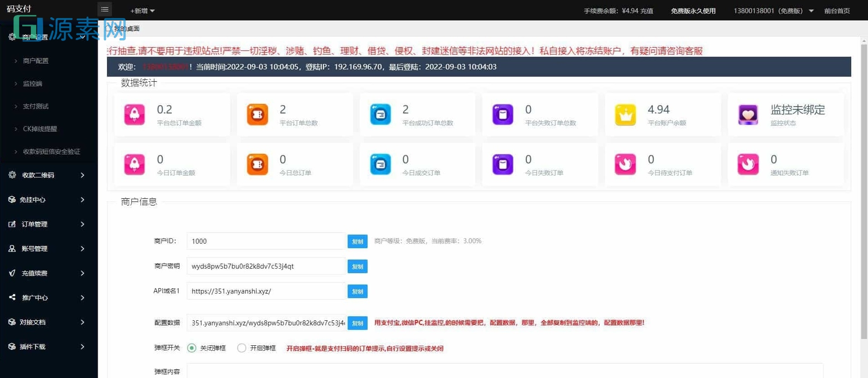868x378 pixels.
Task: Click the heart icon for 监控状态
Action: tap(748, 115)
